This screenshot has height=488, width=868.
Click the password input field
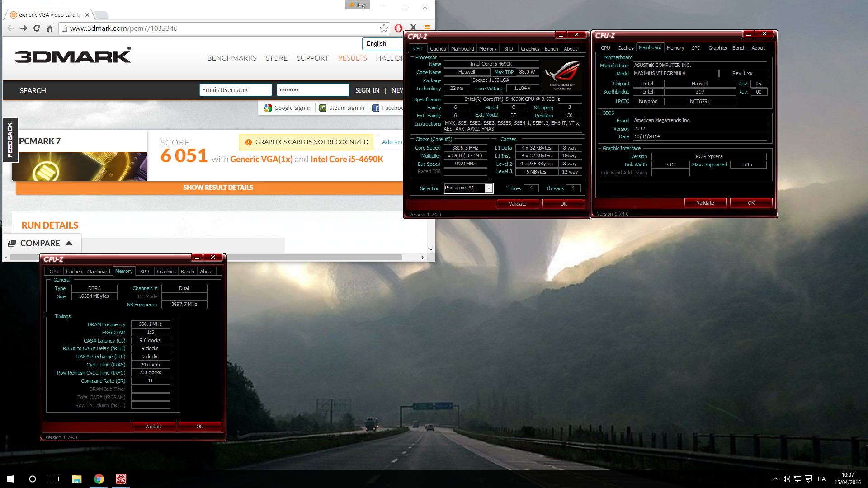(x=313, y=90)
